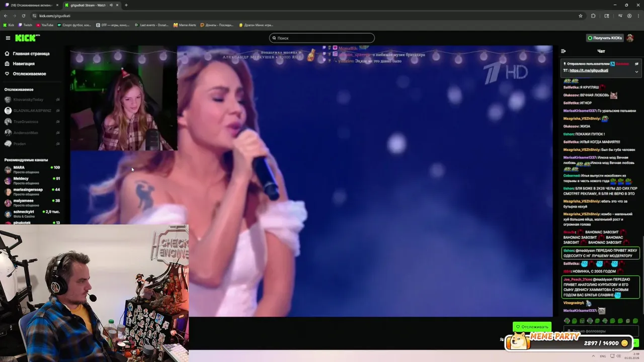The width and height of the screenshot is (644, 362).
Task: Click the KICK logo
Action: [x=27, y=38]
